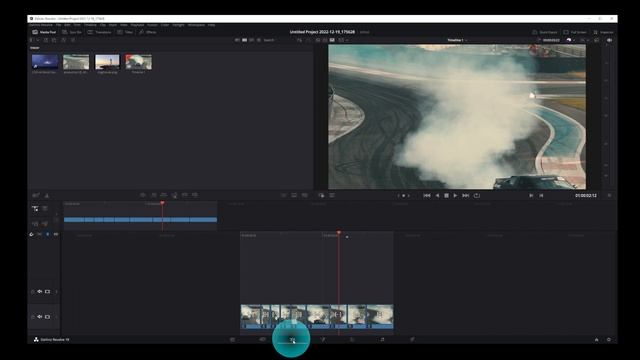Play the timeline forward

(456, 196)
